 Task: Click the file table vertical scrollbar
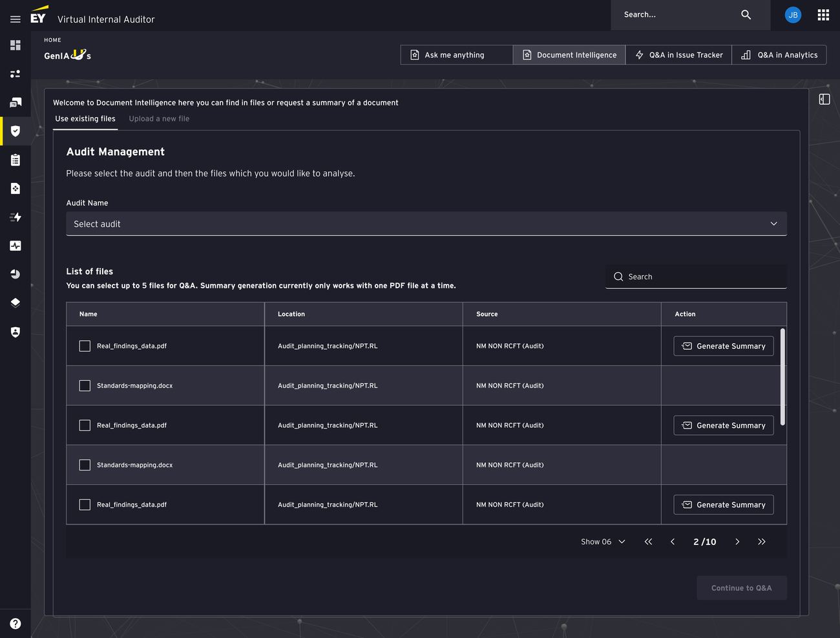pyautogui.click(x=782, y=377)
